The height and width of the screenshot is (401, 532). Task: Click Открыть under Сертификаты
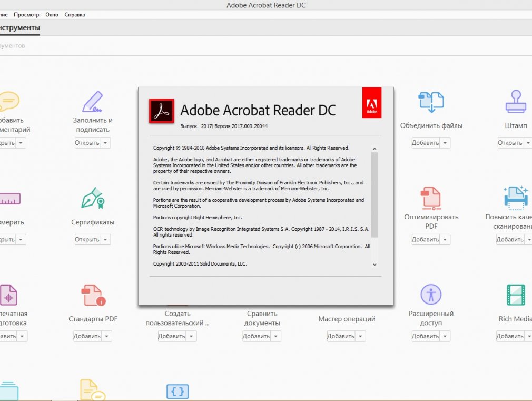87,240
